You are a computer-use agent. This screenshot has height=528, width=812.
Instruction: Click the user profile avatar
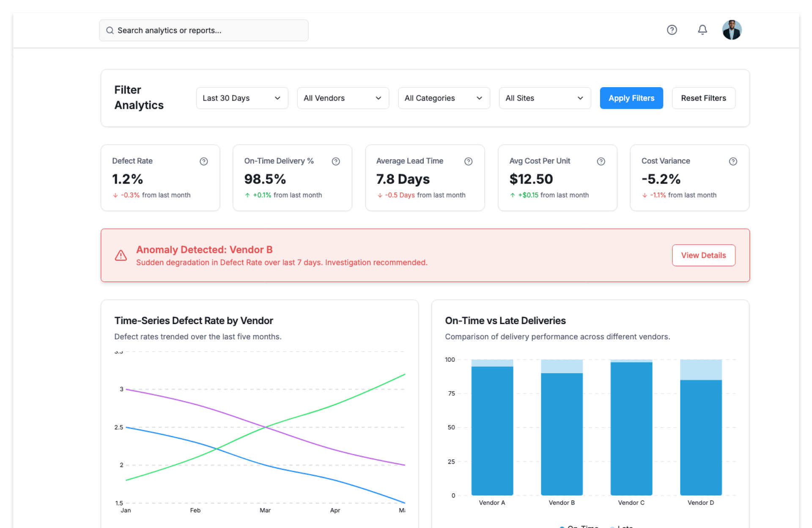coord(732,30)
